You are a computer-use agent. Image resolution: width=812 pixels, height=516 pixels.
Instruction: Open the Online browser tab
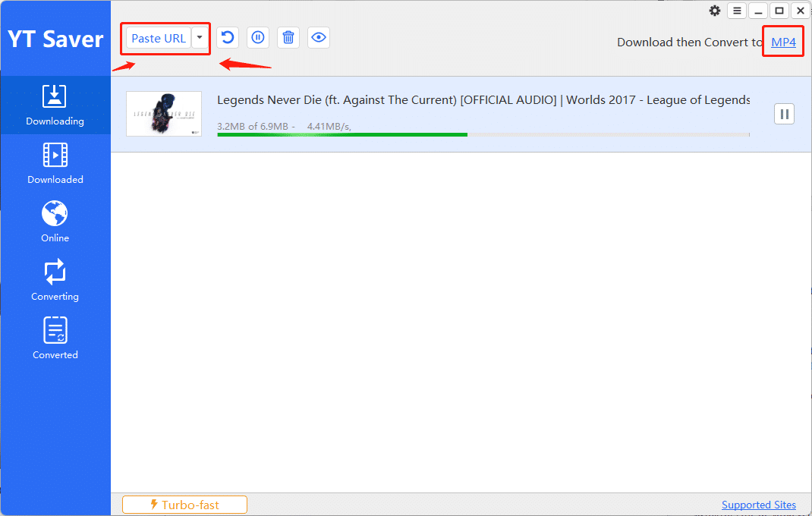point(55,222)
